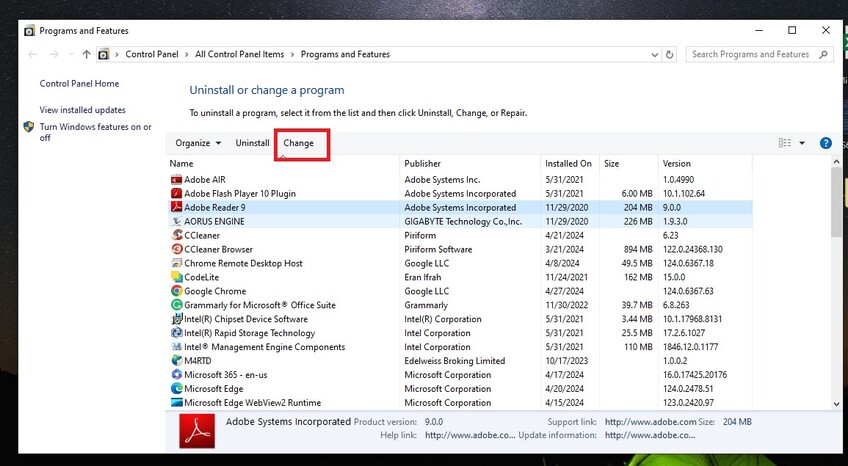848x466 pixels.
Task: Open View installed updates link
Action: point(82,110)
